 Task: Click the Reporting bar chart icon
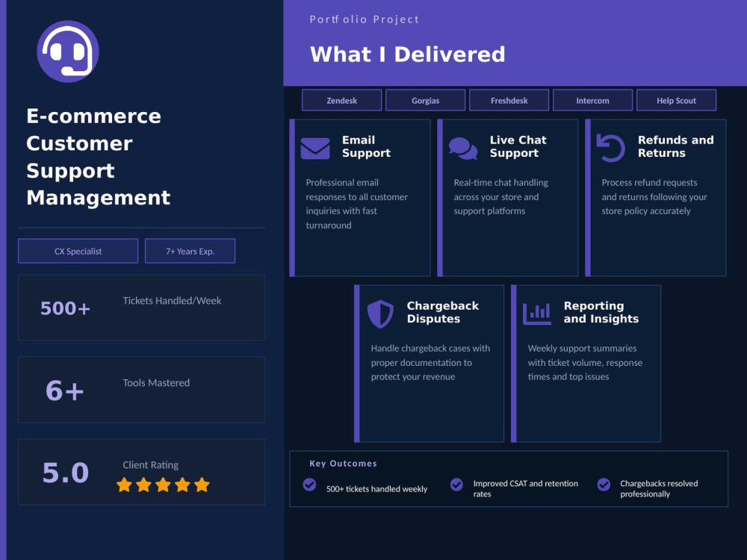537,314
